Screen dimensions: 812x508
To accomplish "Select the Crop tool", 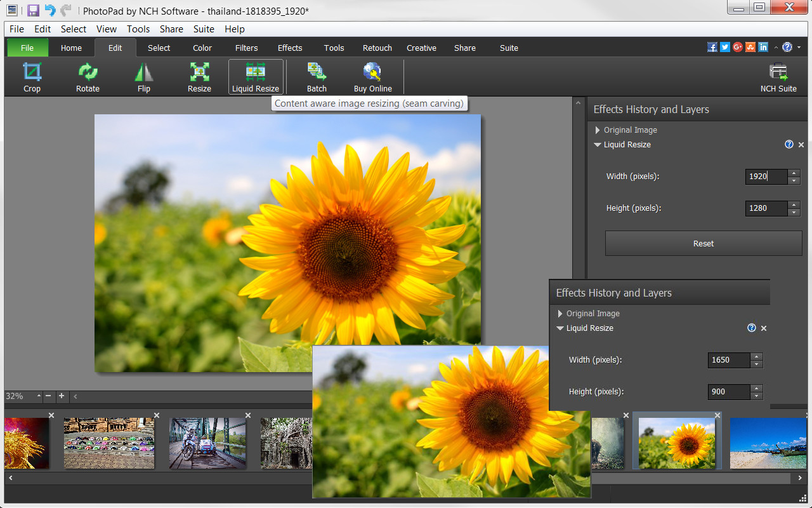I will [32, 76].
